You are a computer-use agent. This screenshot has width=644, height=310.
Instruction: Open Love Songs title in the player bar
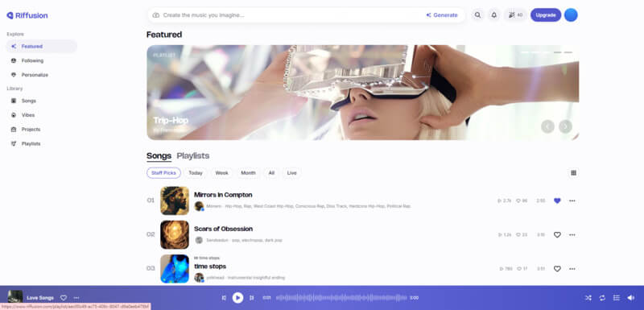[40, 298]
